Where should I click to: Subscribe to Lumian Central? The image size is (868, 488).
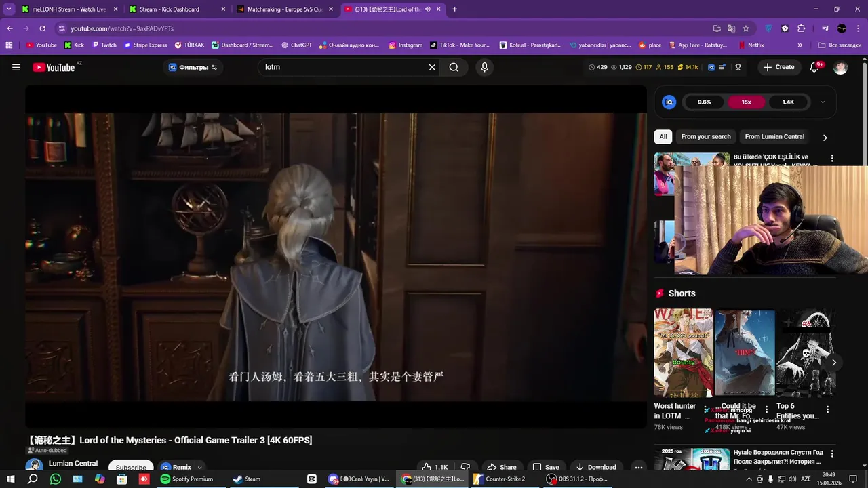[131, 467]
